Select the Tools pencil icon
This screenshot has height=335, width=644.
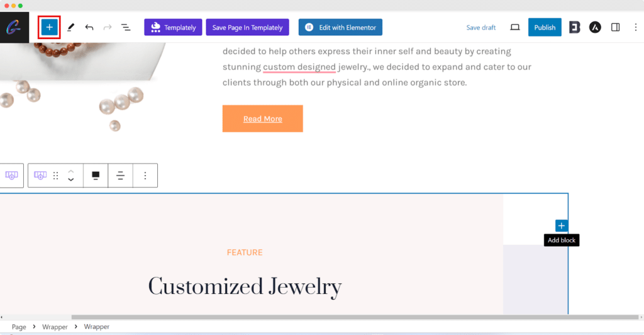pyautogui.click(x=70, y=28)
